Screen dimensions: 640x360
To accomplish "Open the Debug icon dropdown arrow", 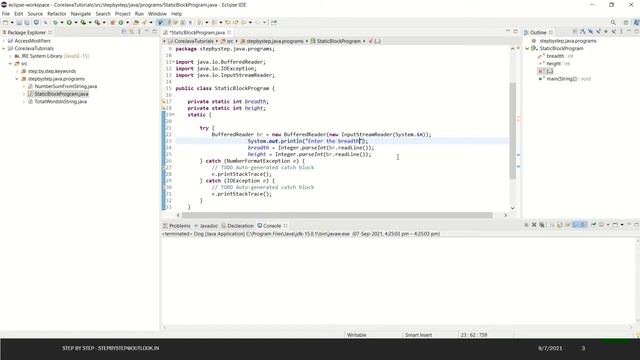I will [x=62, y=22].
